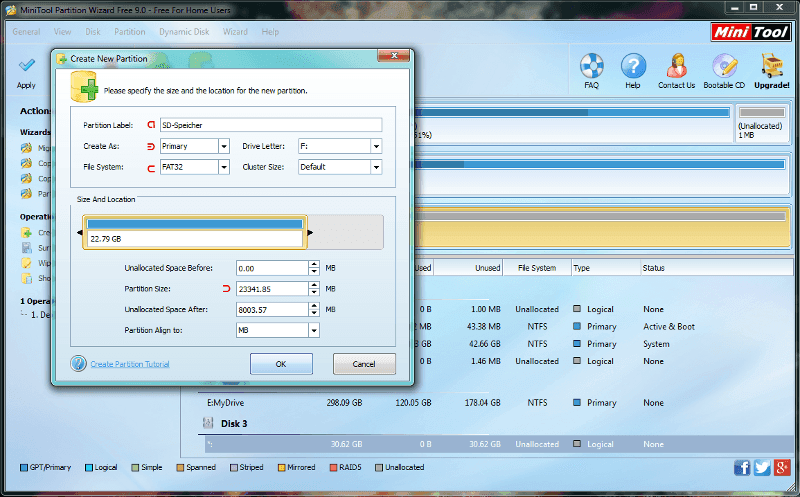
Task: Open the Dynamic Disk menu
Action: 184,32
